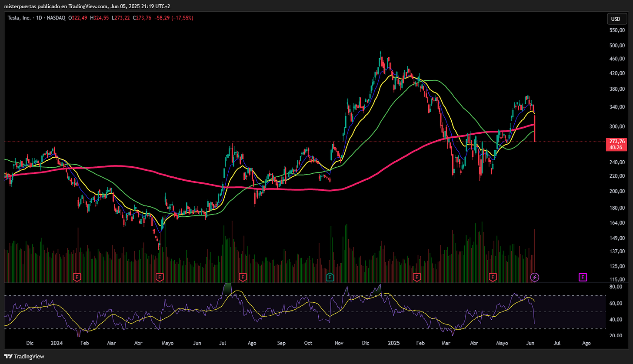Open the red earnings marker from late April 2025

coord(493,277)
